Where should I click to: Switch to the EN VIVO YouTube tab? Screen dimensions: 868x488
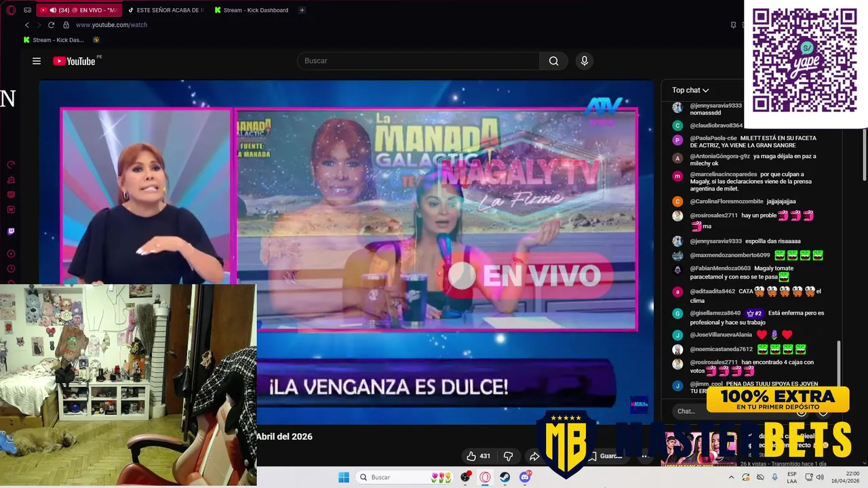coord(79,10)
